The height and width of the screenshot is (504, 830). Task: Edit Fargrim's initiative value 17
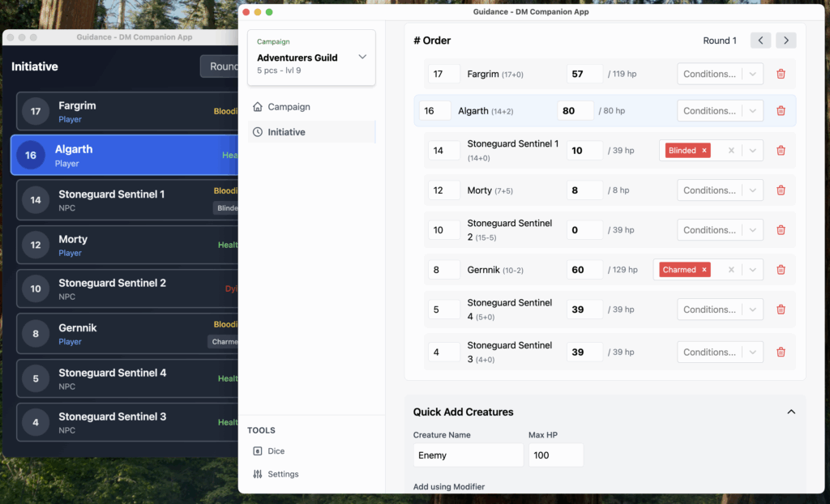click(443, 74)
